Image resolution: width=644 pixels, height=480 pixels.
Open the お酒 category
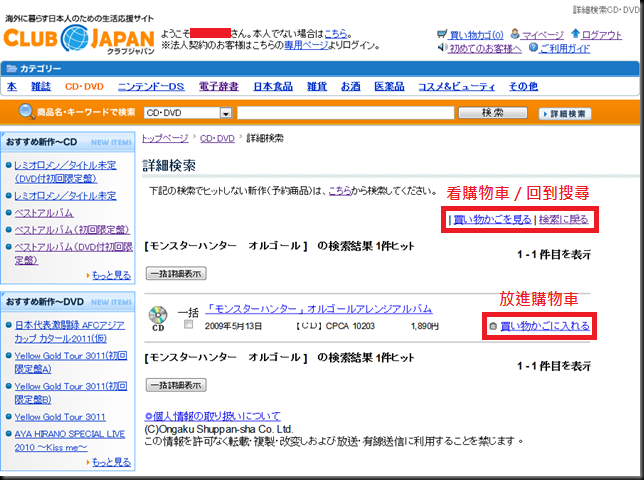pyautogui.click(x=351, y=87)
